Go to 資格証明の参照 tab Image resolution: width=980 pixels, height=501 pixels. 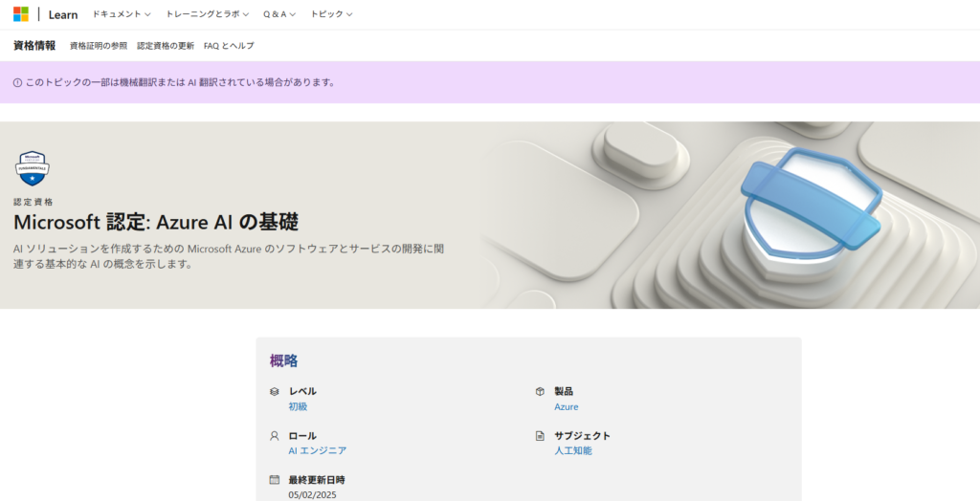pyautogui.click(x=97, y=46)
